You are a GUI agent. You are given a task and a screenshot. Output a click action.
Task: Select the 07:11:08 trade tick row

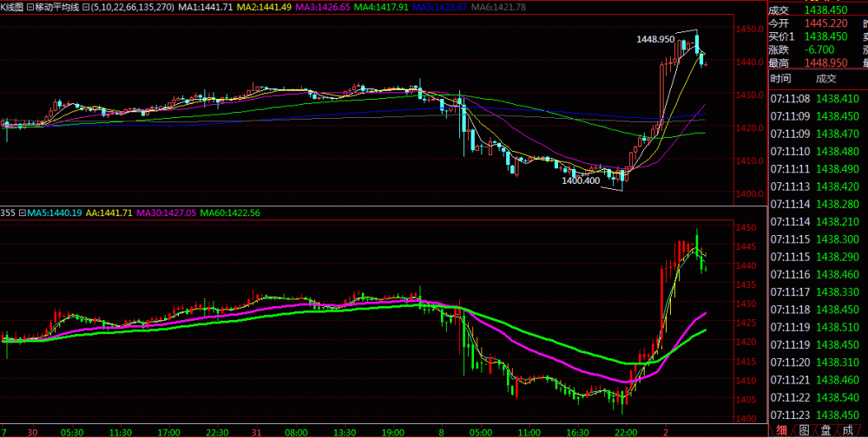[x=816, y=99]
